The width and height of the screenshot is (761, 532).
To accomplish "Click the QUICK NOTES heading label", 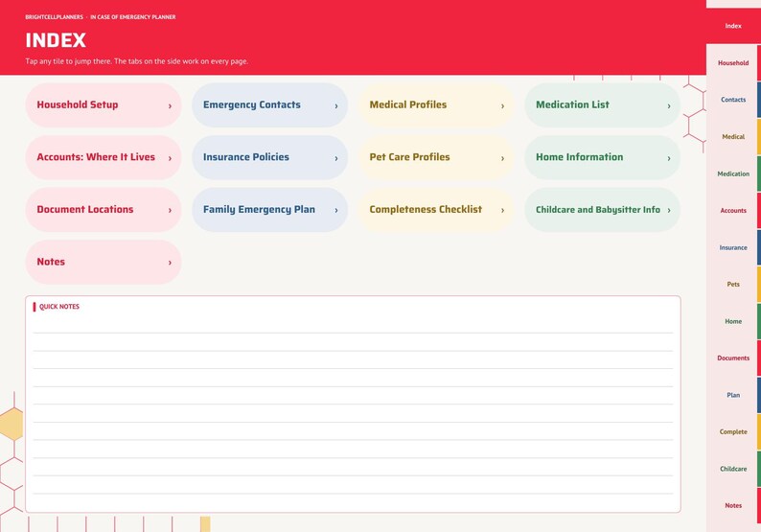I will pyautogui.click(x=59, y=307).
